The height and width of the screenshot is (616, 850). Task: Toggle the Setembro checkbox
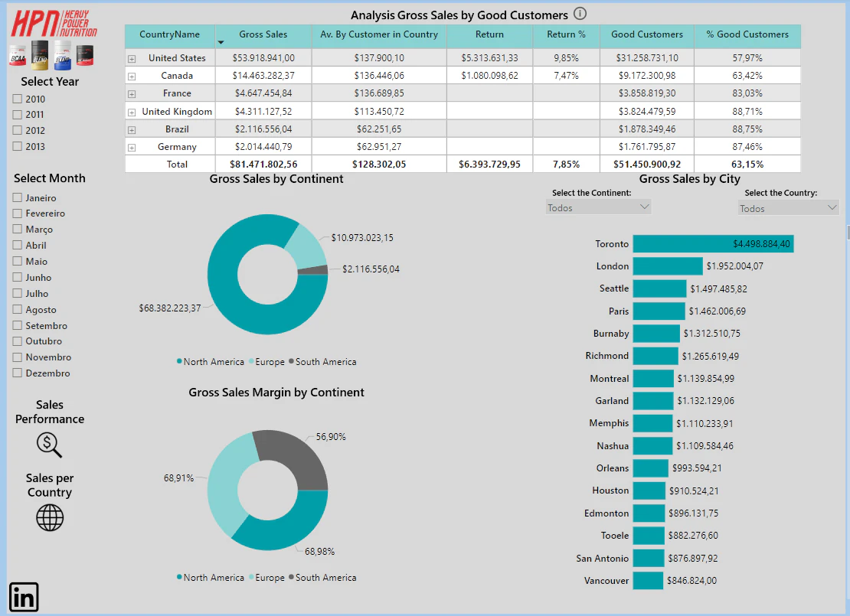[x=18, y=326]
